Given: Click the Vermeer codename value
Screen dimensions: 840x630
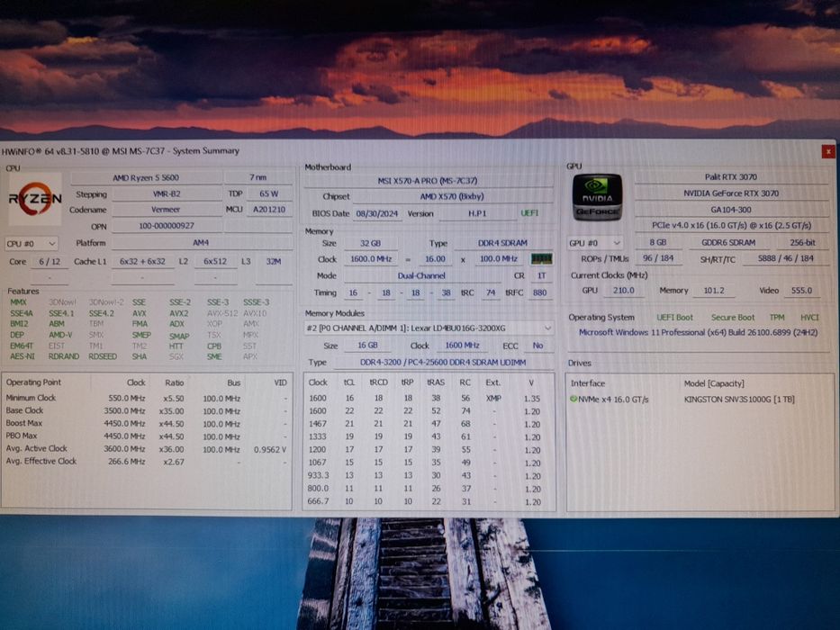Looking at the screenshot, I should 166,210.
